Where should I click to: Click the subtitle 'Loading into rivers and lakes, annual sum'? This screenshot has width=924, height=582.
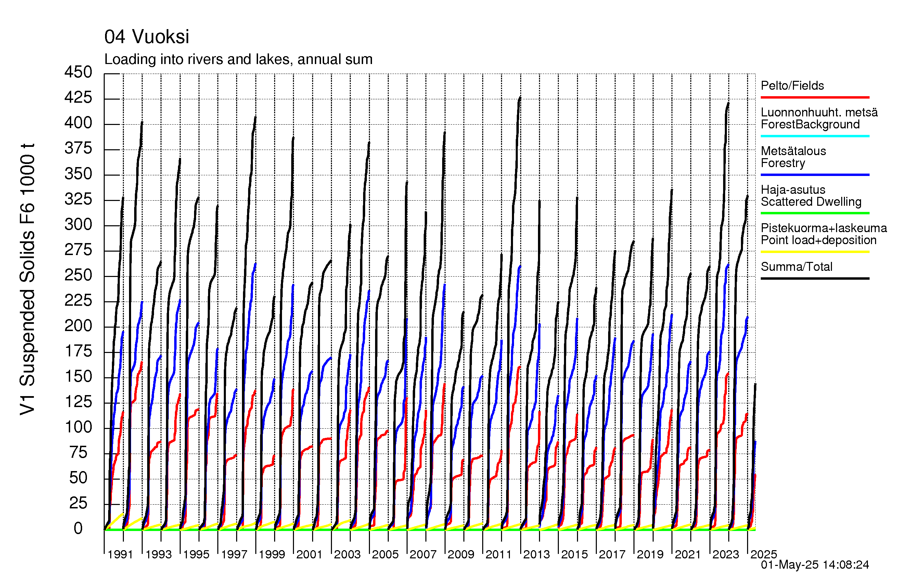point(238,60)
